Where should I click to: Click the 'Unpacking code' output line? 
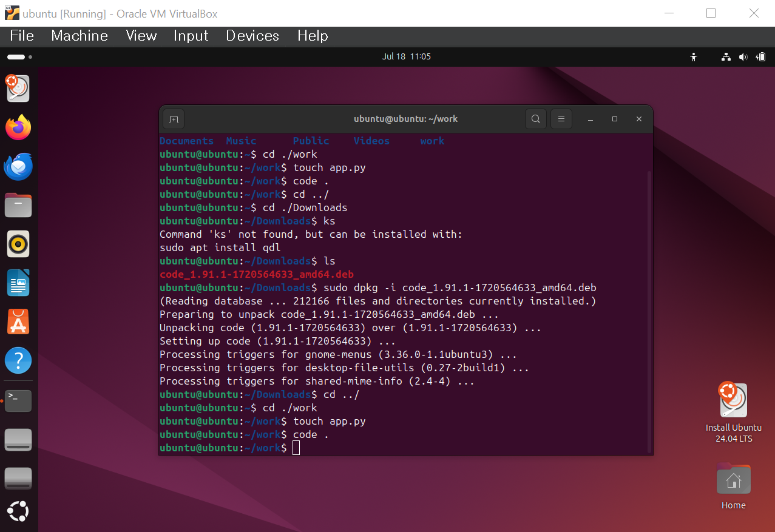coord(351,328)
